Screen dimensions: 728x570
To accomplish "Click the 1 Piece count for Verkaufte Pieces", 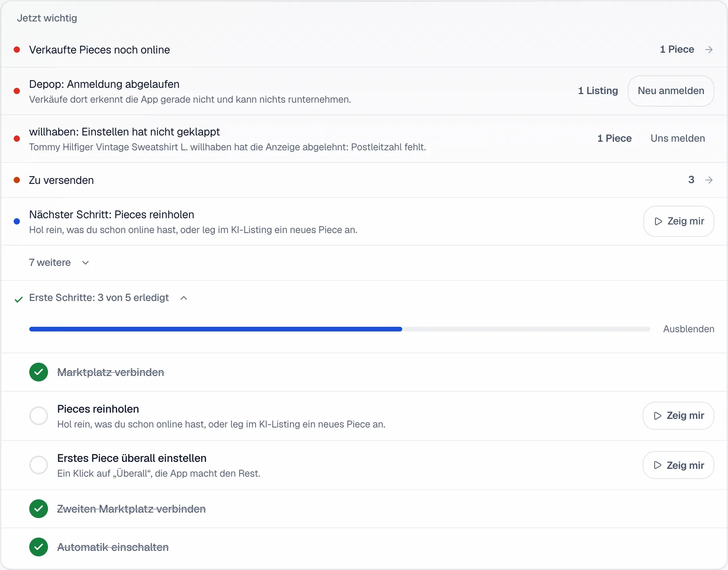I will click(x=677, y=50).
